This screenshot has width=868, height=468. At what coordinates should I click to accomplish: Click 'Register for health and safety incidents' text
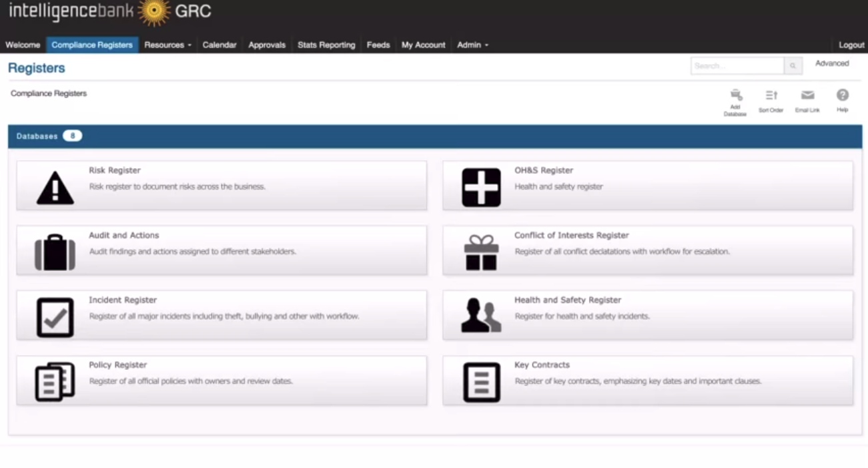tap(582, 316)
